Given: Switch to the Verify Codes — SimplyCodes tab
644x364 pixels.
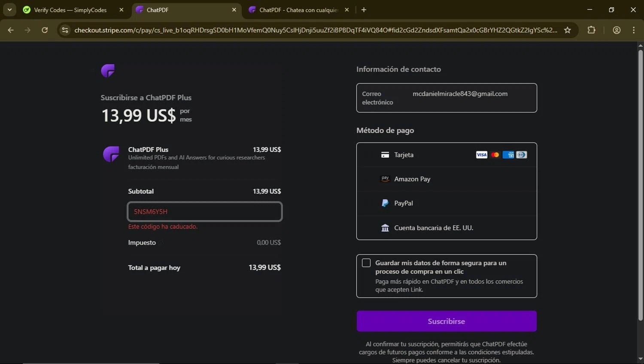Looking at the screenshot, I should point(70,10).
